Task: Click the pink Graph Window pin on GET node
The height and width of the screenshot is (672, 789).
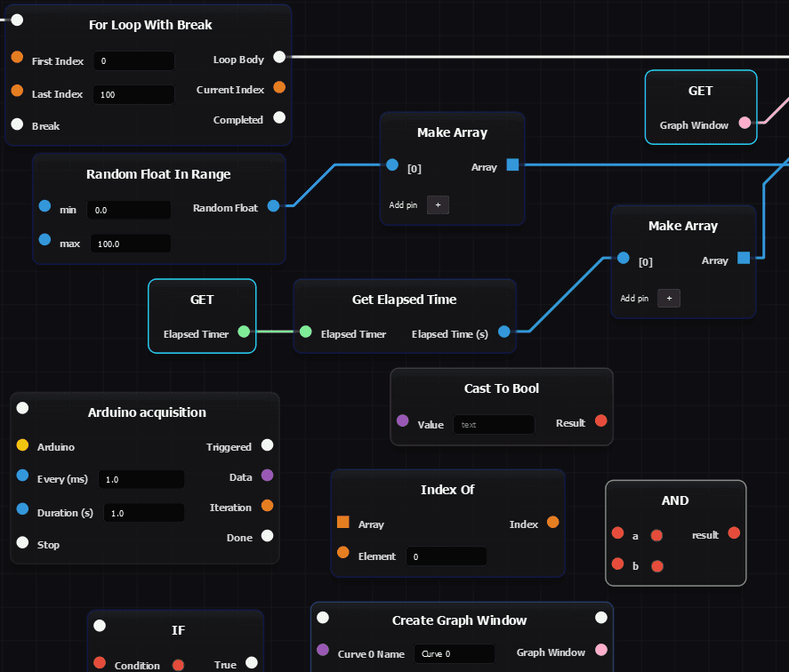Action: [x=745, y=123]
